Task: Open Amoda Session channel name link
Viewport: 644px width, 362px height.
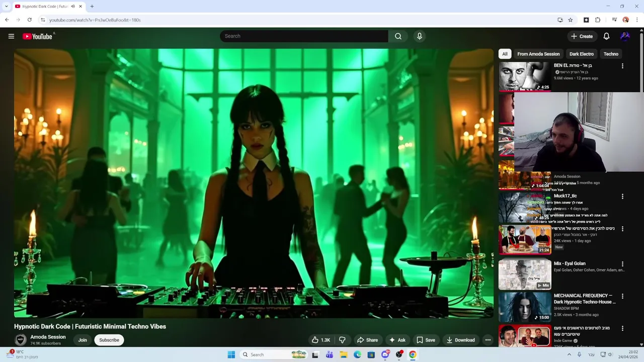Action: pyautogui.click(x=48, y=337)
